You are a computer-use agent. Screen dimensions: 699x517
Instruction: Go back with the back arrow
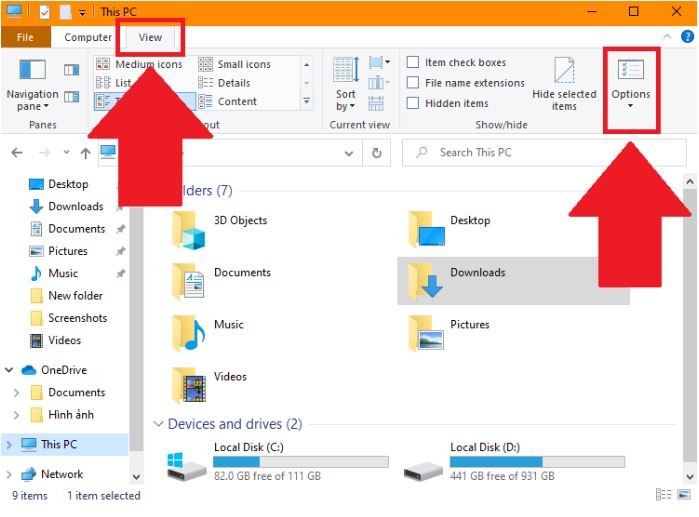pos(17,153)
